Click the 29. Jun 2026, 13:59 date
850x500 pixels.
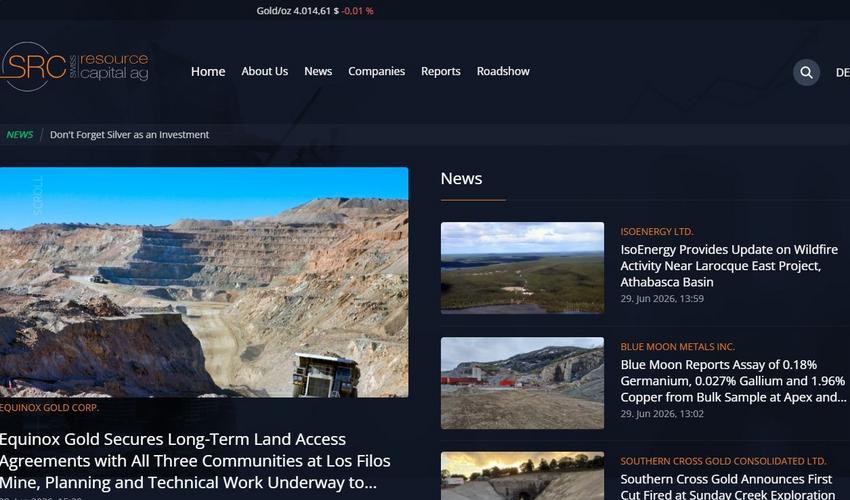(x=662, y=299)
